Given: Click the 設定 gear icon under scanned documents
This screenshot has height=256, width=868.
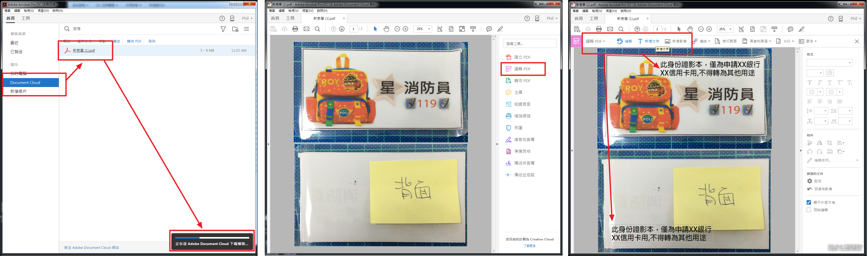Looking at the screenshot, I should [810, 181].
